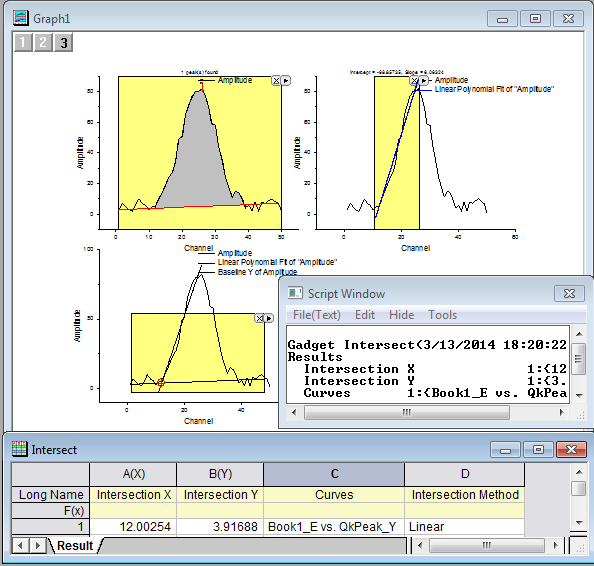Select cell with value 3.91688
594x566 pixels.
click(x=220, y=527)
